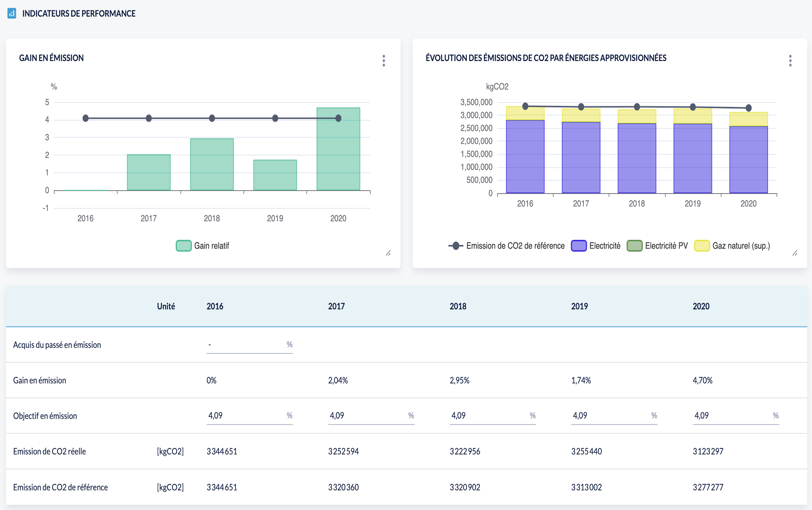Click the Acquis du passé en émission 2016 field
The width and height of the screenshot is (812, 510).
coord(249,345)
